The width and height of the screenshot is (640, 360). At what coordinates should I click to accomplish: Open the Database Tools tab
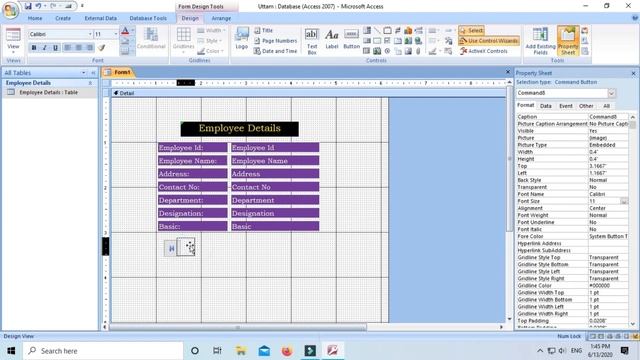pyautogui.click(x=148, y=18)
